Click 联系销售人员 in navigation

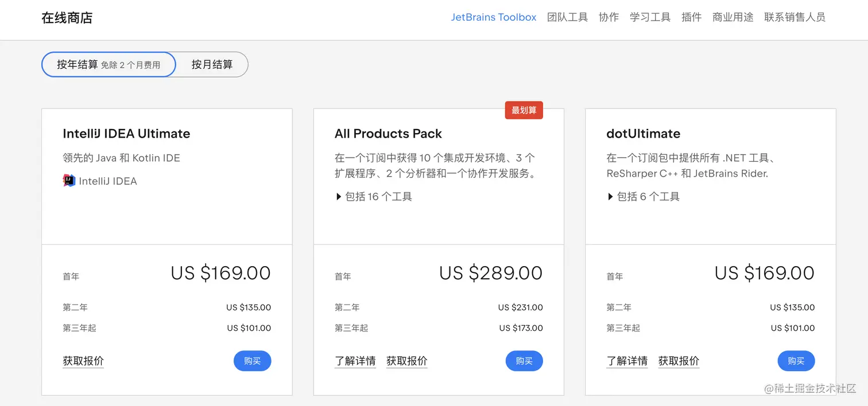point(795,17)
